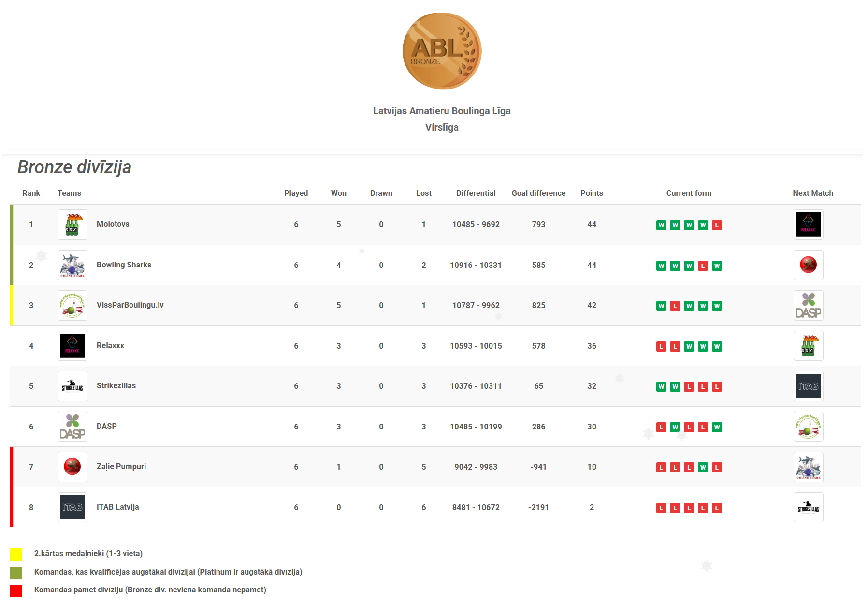
Task: Click the Strikezillas logo in Teams column
Action: point(72,386)
